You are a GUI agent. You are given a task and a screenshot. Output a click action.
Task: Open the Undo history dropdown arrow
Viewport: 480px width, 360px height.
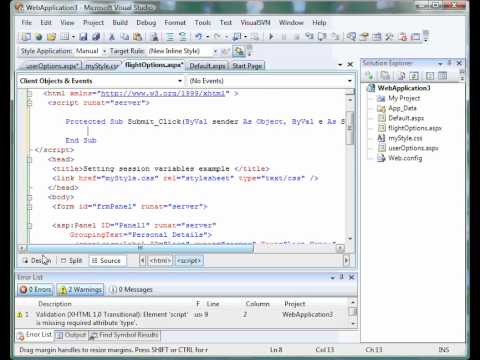[x=207, y=37]
